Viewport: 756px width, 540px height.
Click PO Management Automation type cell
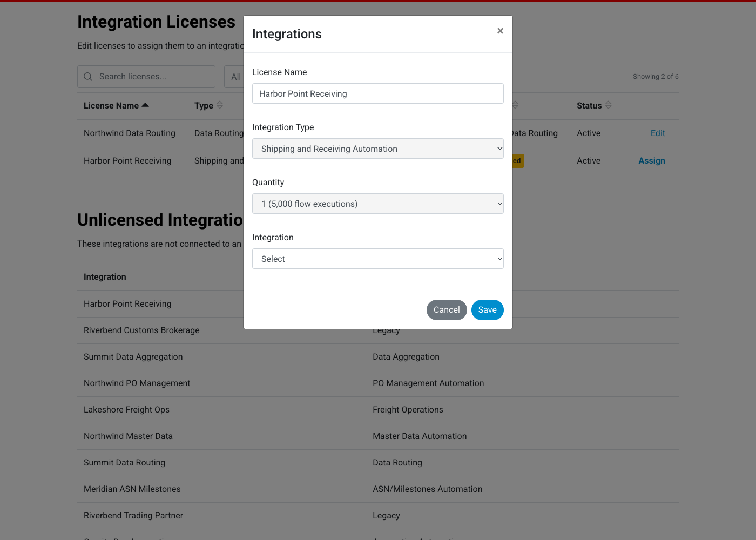pyautogui.click(x=428, y=383)
